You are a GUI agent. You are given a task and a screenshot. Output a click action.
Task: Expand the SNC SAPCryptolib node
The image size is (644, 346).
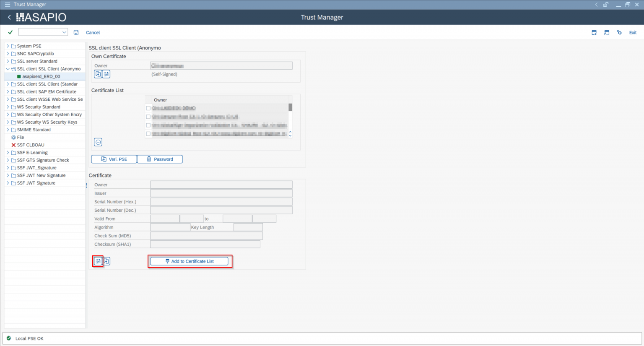pyautogui.click(x=8, y=54)
